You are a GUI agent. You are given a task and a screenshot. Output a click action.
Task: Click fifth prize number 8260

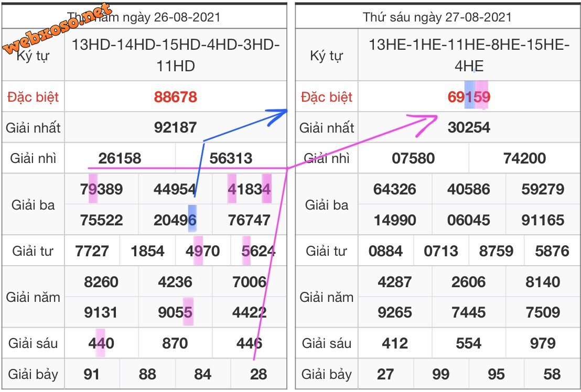point(101,282)
